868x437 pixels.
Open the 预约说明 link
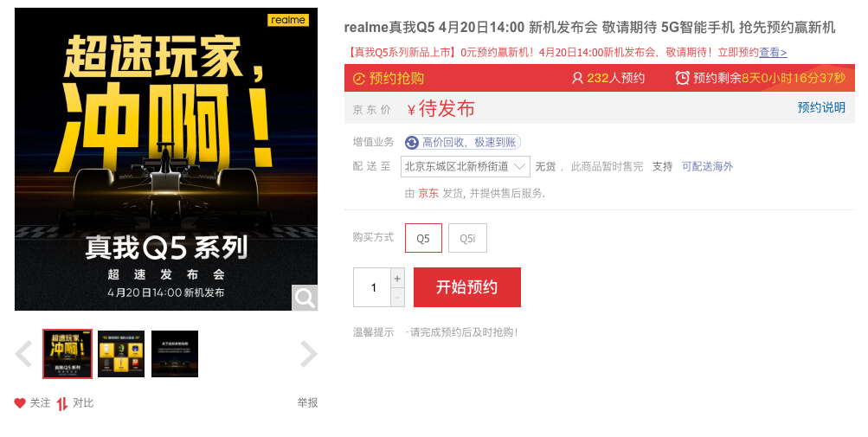821,107
